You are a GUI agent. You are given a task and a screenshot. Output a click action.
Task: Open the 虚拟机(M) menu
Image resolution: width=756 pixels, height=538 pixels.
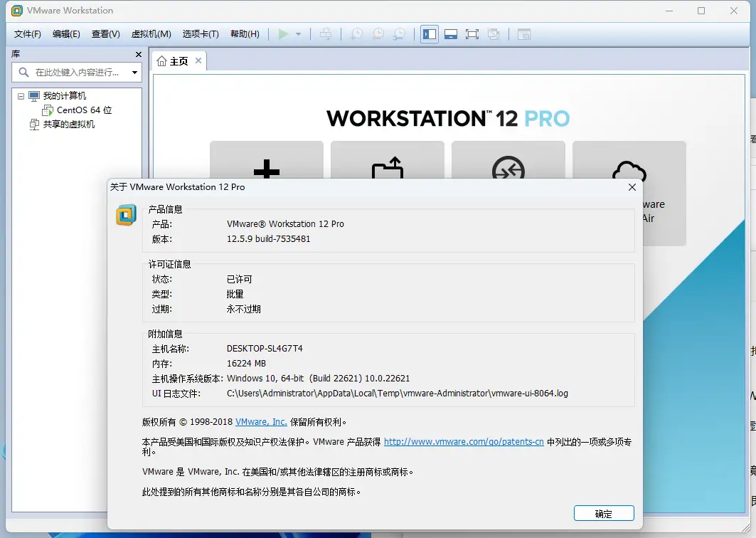point(151,34)
